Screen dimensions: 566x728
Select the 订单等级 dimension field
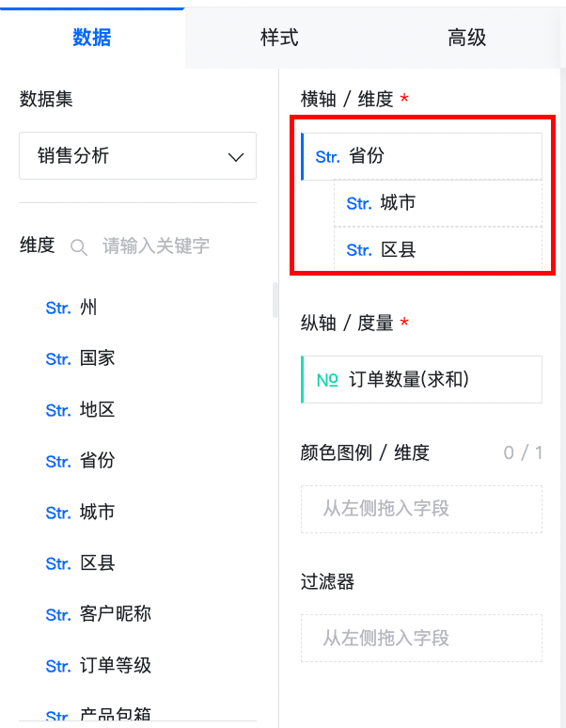[x=99, y=666]
